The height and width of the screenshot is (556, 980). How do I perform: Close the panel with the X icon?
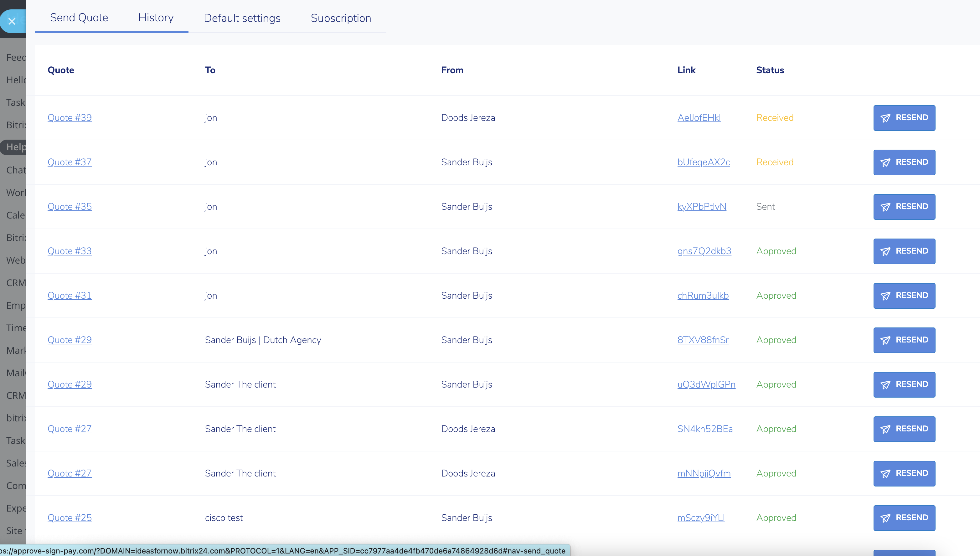12,21
